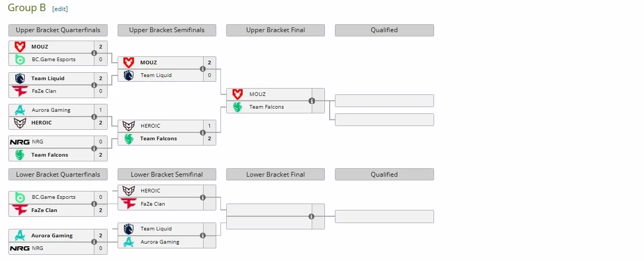Show Upper Bracket Final match info
The height and width of the screenshot is (260, 644).
(x=311, y=101)
